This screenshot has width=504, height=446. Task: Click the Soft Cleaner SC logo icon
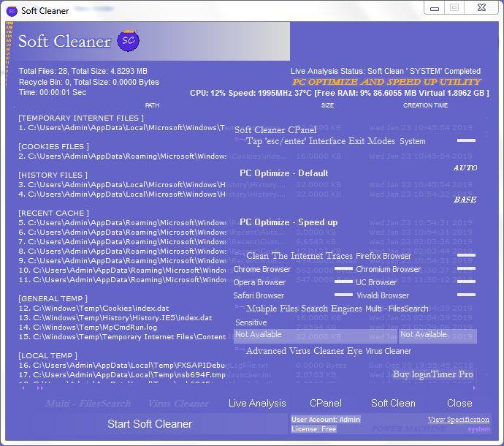pyautogui.click(x=128, y=41)
